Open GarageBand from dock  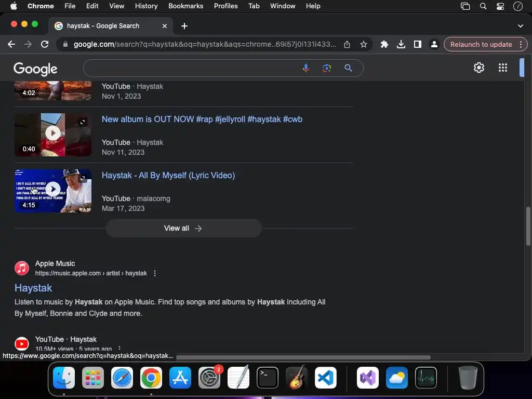[x=297, y=378]
